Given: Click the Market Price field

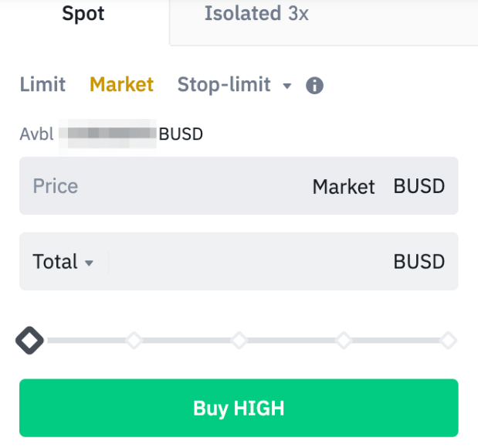Looking at the screenshot, I should [x=239, y=185].
